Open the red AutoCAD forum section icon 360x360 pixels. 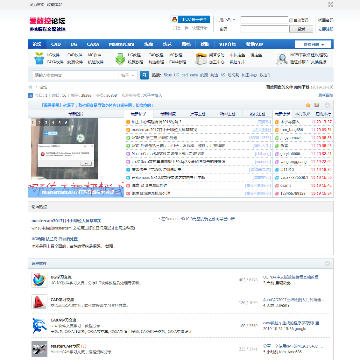39,302
